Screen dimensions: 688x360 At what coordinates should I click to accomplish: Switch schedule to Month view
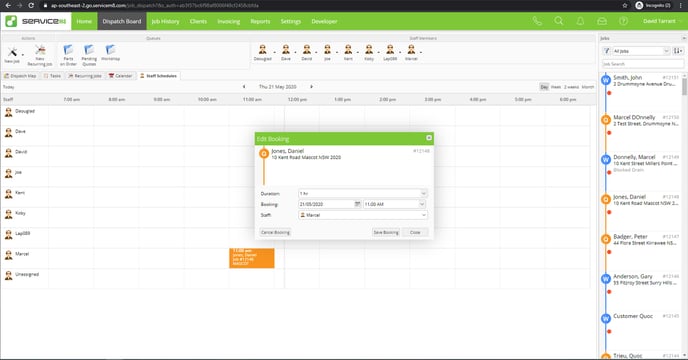pyautogui.click(x=588, y=87)
